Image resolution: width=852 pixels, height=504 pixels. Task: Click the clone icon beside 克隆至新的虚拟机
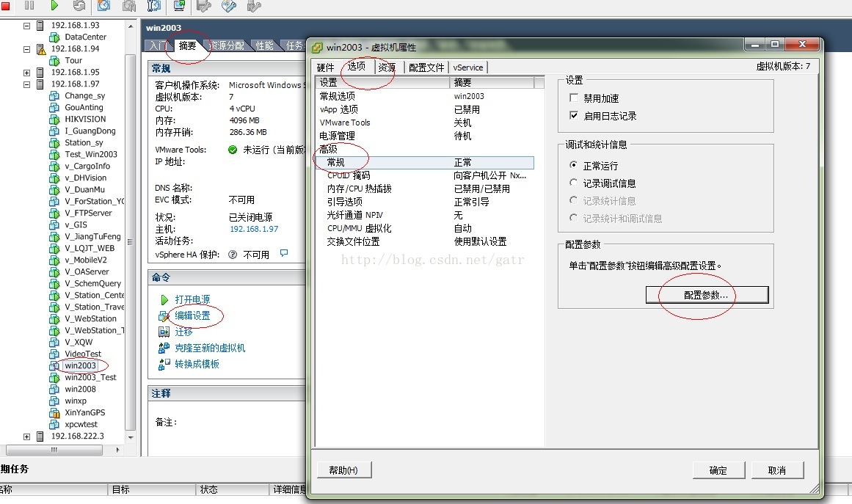pos(164,348)
